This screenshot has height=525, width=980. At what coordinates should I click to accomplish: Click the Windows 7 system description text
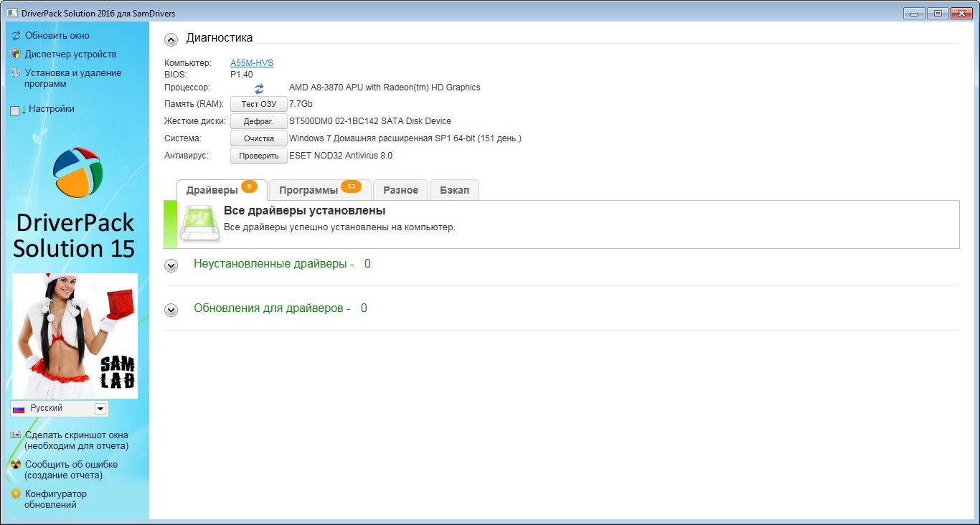click(x=405, y=138)
